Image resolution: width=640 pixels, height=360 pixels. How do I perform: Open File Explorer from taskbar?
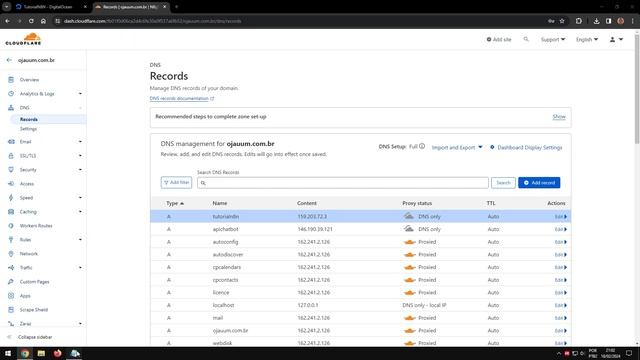click(41, 353)
